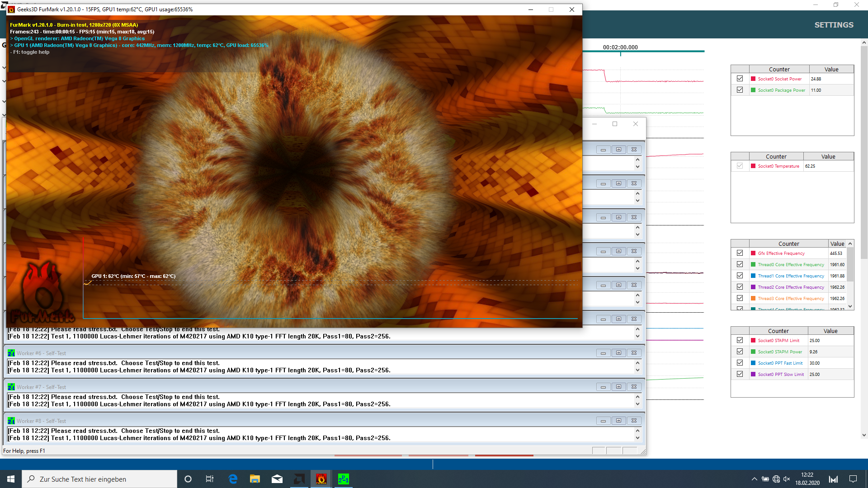Image resolution: width=868 pixels, height=488 pixels.
Task: Click Thread2 Core Effective Frequency purple swatch
Action: 753,287
